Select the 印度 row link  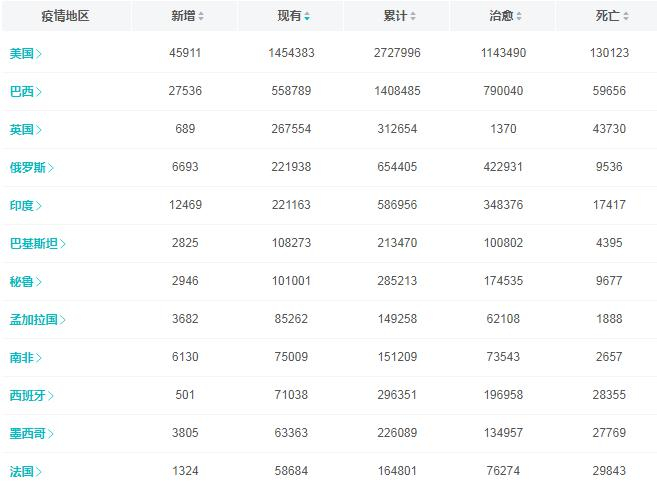point(22,205)
